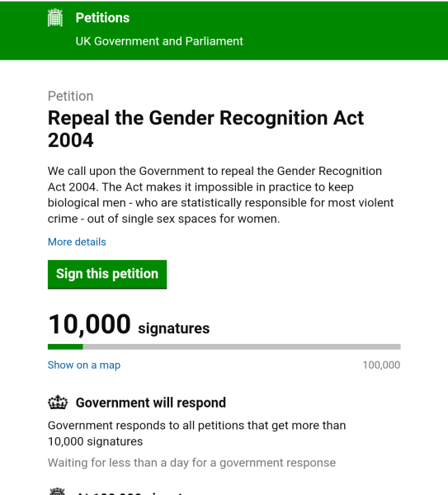Click the Sign this petition button
This screenshot has height=495, width=448.
coord(107,275)
